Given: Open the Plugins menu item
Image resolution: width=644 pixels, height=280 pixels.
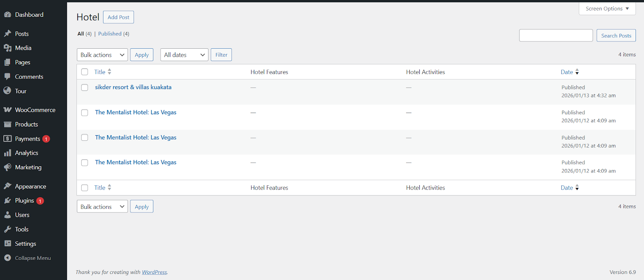Looking at the screenshot, I should point(25,200).
